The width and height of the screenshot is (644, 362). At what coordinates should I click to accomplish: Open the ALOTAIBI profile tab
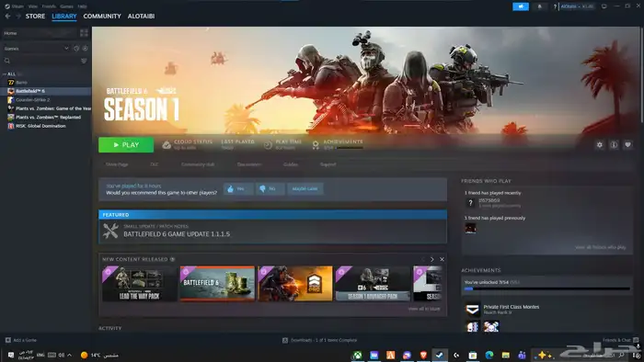pos(141,16)
